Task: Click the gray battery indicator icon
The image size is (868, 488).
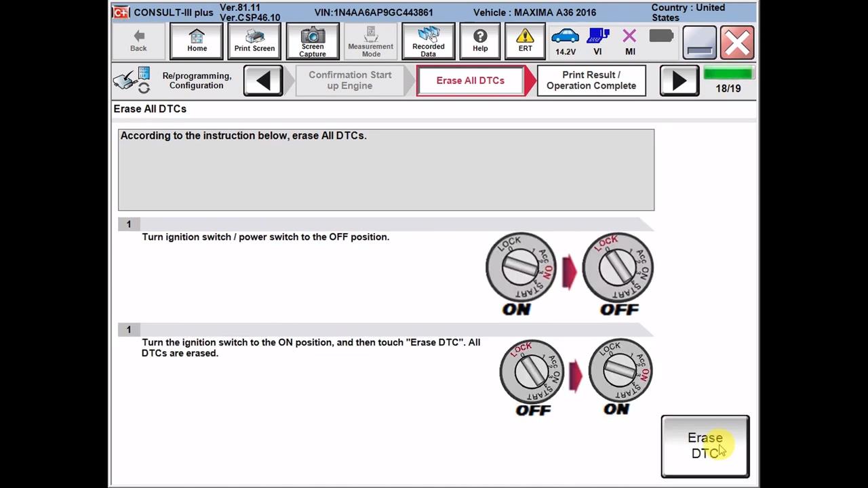Action: (x=660, y=36)
